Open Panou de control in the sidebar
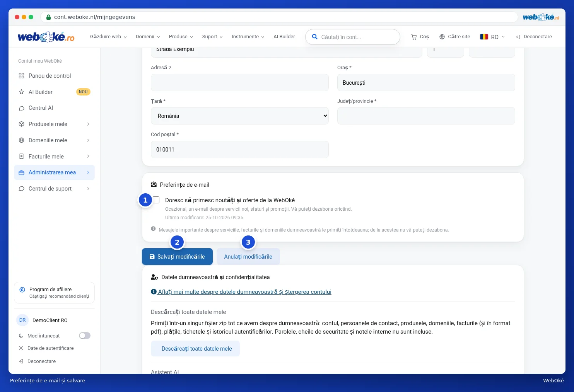The height and width of the screenshot is (392, 574). click(x=54, y=76)
